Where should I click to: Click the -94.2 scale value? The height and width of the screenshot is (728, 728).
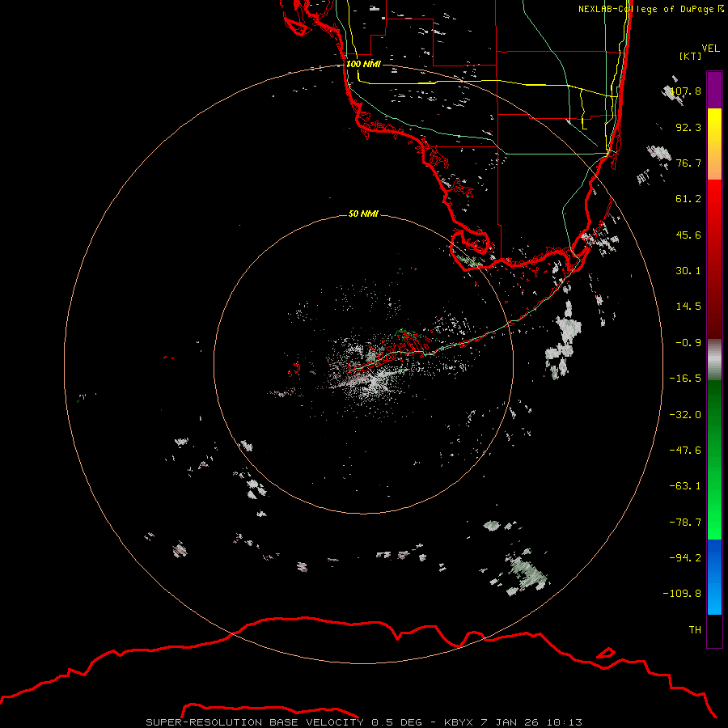[x=685, y=557]
